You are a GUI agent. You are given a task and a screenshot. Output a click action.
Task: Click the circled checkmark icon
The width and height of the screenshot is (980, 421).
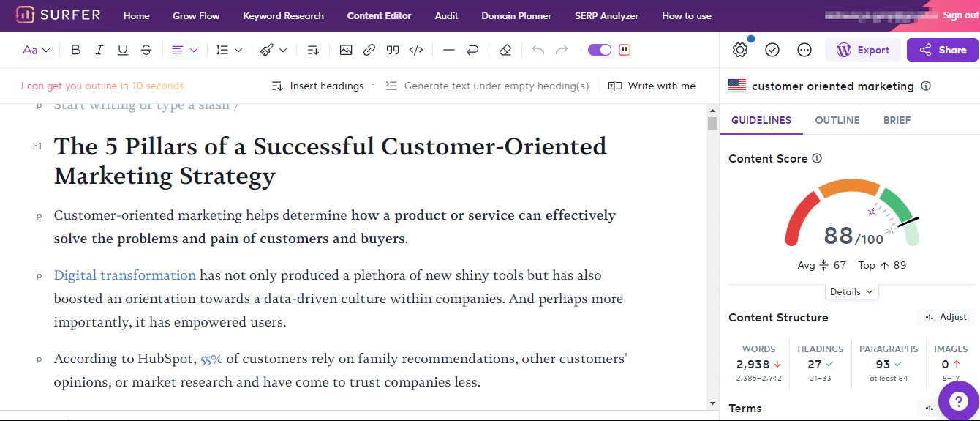[x=772, y=50]
